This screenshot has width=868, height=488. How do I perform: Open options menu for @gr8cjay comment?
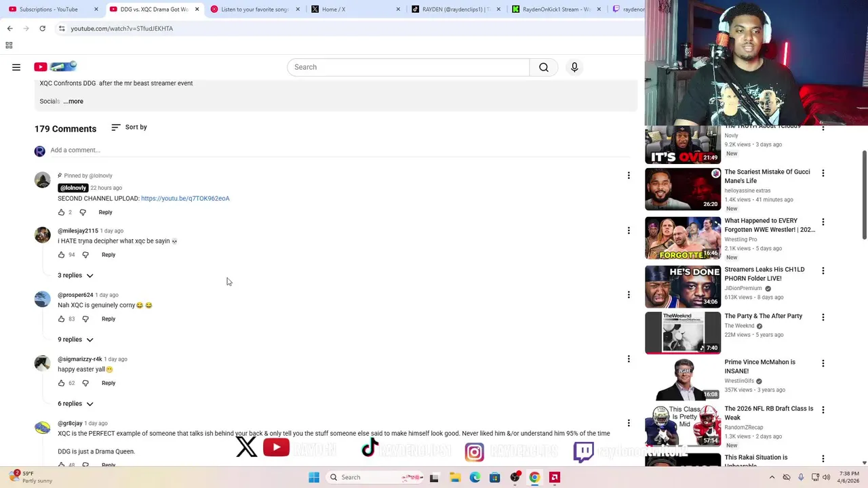pyautogui.click(x=629, y=423)
